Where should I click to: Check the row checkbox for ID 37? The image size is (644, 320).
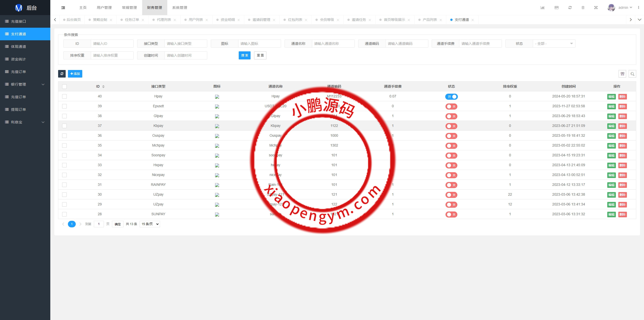[x=64, y=126]
